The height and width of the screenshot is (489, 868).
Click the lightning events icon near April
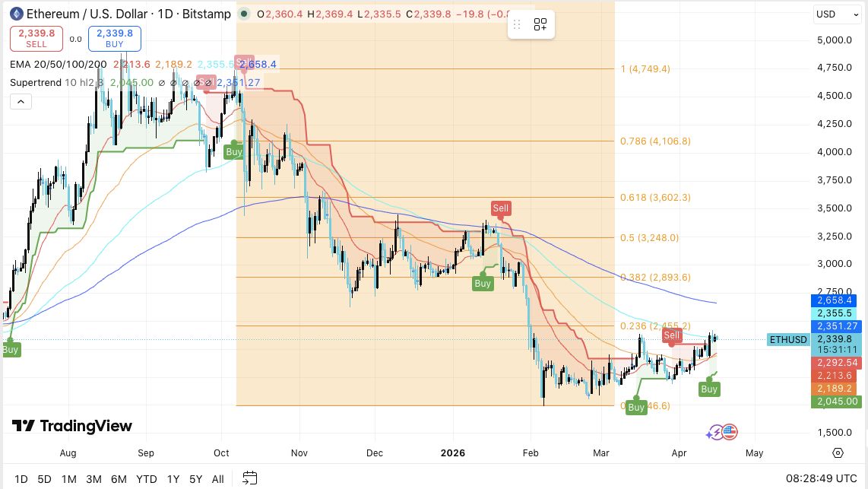pyautogui.click(x=714, y=433)
